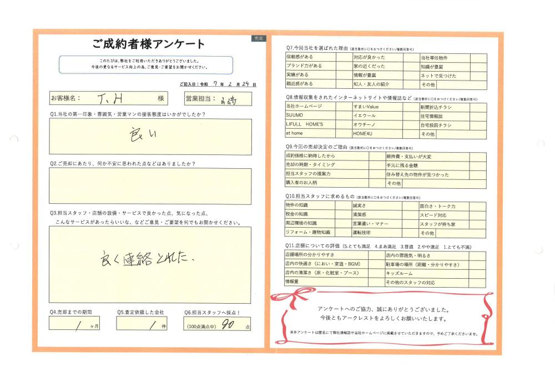Select the LIFULL HOME'S checkbox
The height and width of the screenshot is (392, 555).
pyautogui.click(x=344, y=125)
